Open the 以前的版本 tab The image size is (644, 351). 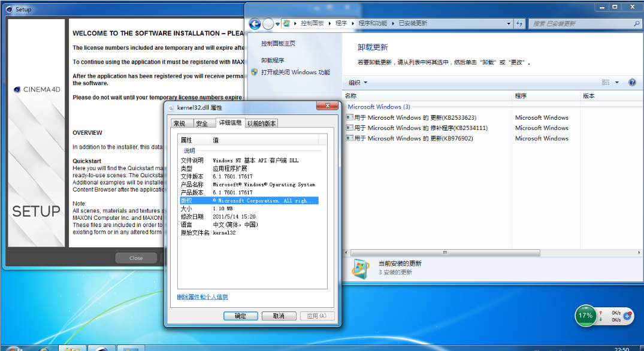tap(262, 122)
